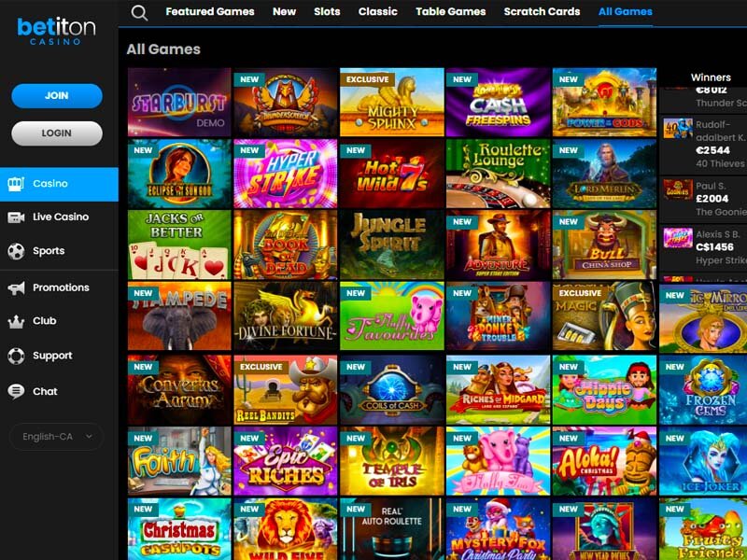Select the Live Casino camera icon

16,217
